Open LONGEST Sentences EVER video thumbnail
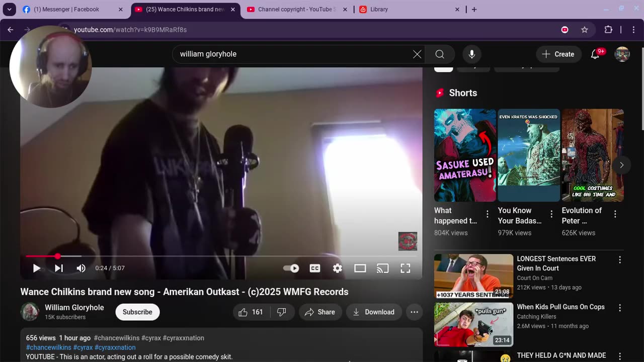644x362 pixels. (x=473, y=276)
